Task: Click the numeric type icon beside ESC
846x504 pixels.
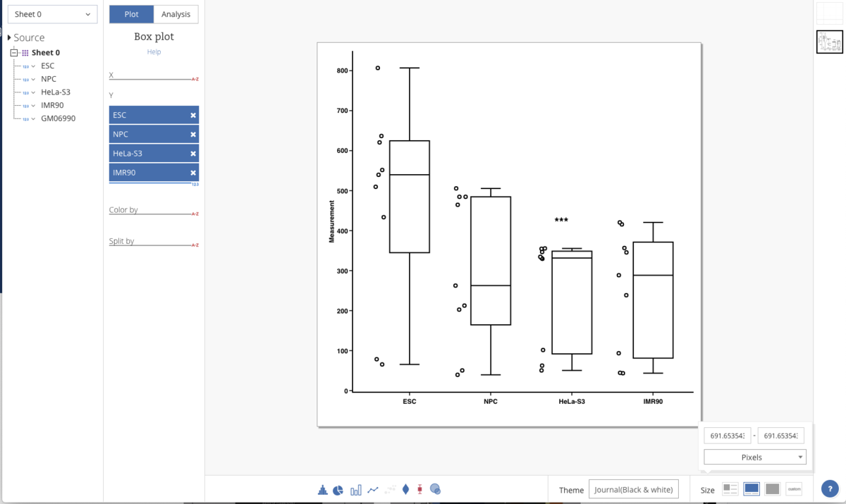Action: point(25,66)
